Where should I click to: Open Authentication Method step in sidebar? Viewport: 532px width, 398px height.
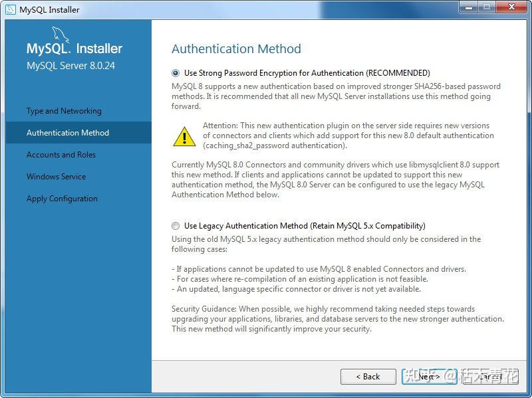pos(78,132)
